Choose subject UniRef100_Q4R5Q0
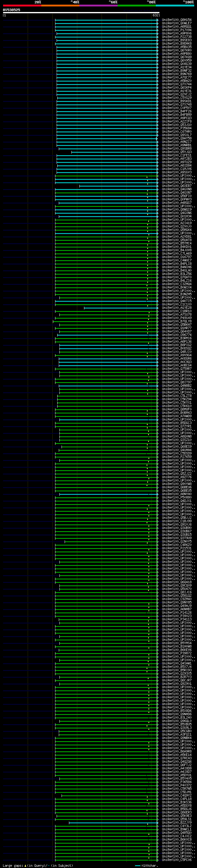Screen dimensions: 197x868 coord(177,833)
